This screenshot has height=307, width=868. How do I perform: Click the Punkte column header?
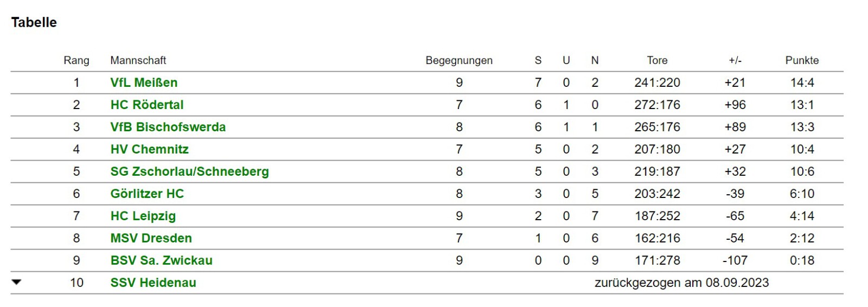(x=802, y=60)
